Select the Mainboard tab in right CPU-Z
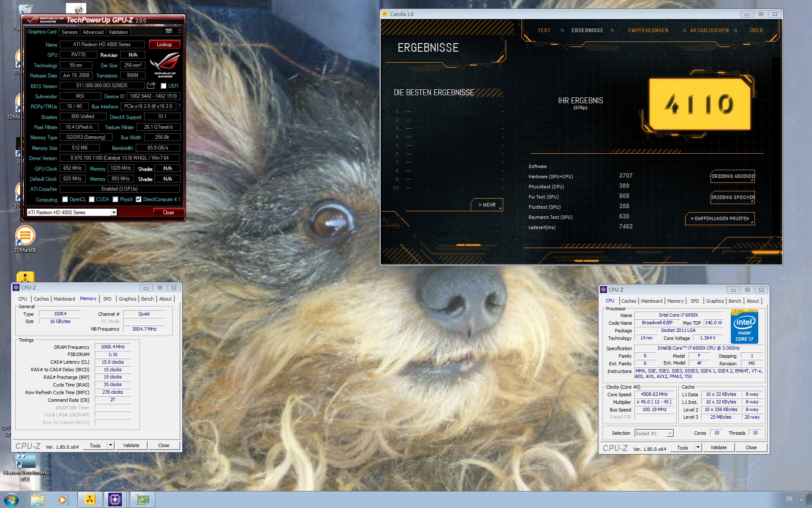Screen dimensions: 812x508 [x=652, y=301]
